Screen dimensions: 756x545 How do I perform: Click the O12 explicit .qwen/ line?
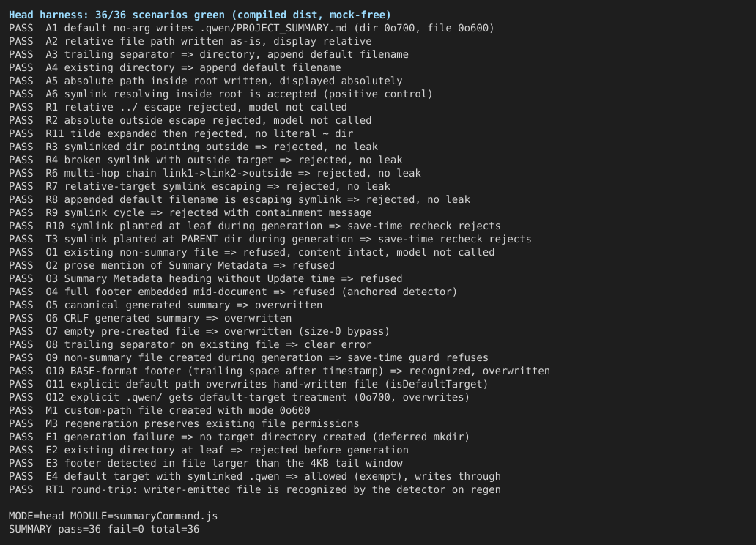point(239,398)
